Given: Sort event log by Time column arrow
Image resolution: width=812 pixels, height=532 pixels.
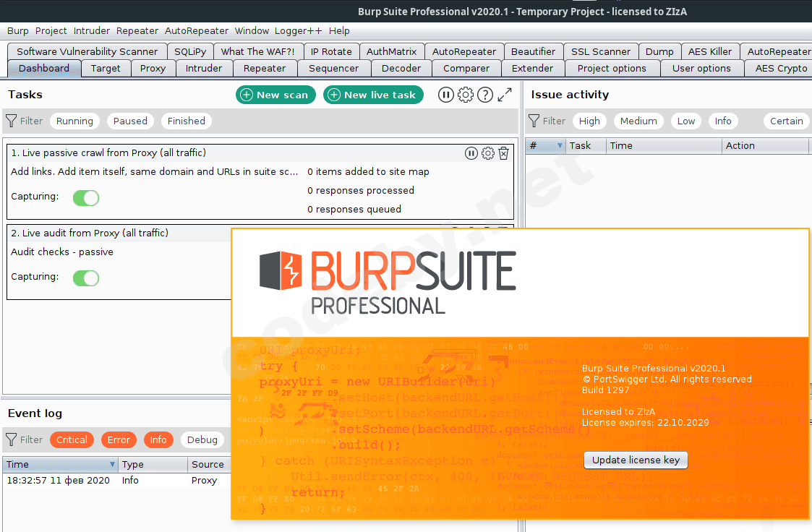Looking at the screenshot, I should [x=112, y=465].
